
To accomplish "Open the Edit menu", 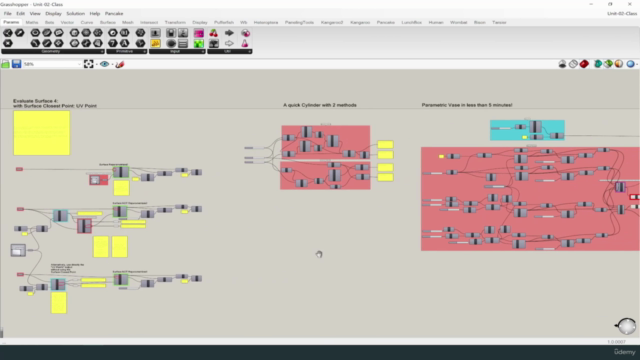I will 20,13.
